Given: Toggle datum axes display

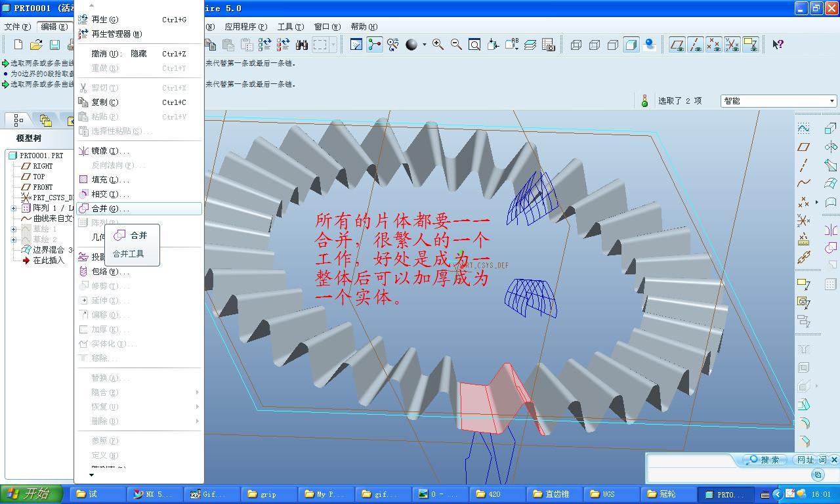Looking at the screenshot, I should [695, 45].
